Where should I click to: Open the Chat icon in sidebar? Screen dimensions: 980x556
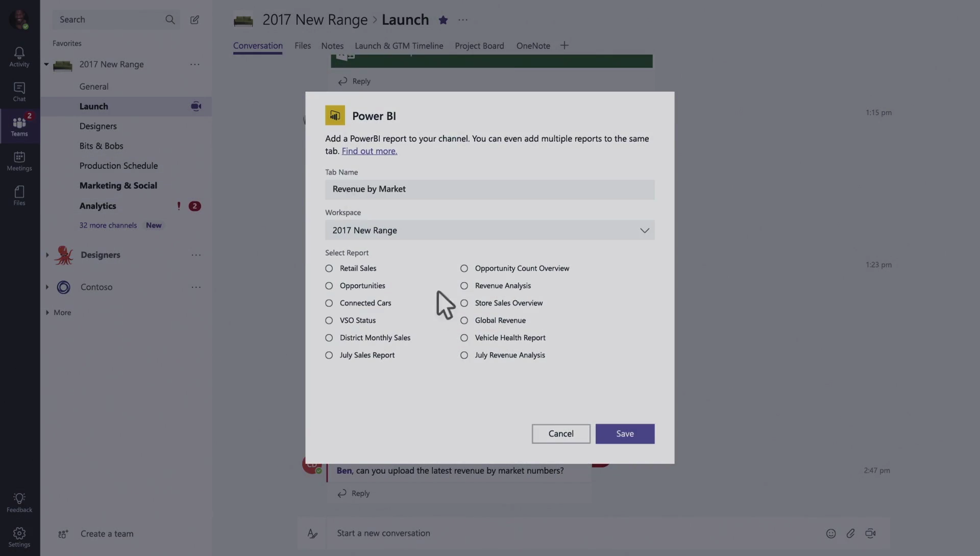[19, 91]
